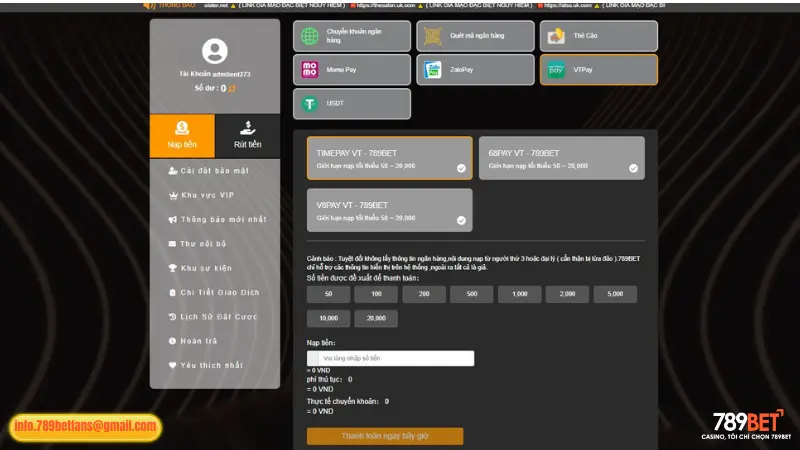
Task: Click the balance refresh icon next to Số dư
Action: (232, 88)
